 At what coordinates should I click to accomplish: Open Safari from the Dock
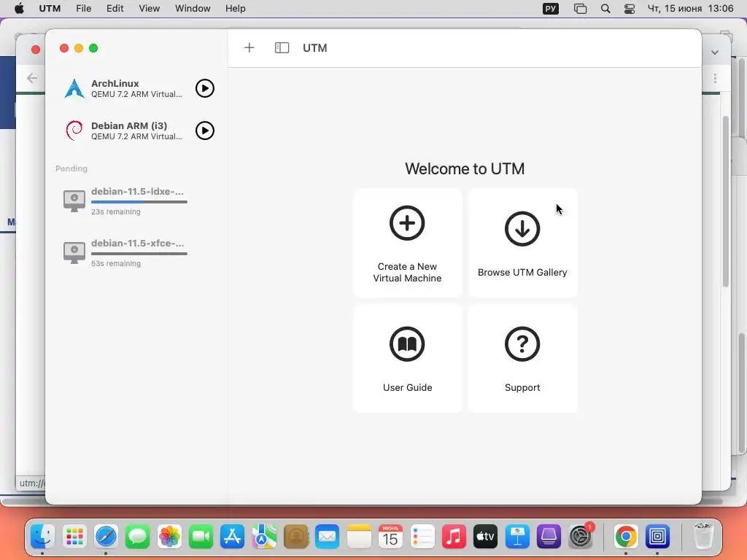click(106, 537)
